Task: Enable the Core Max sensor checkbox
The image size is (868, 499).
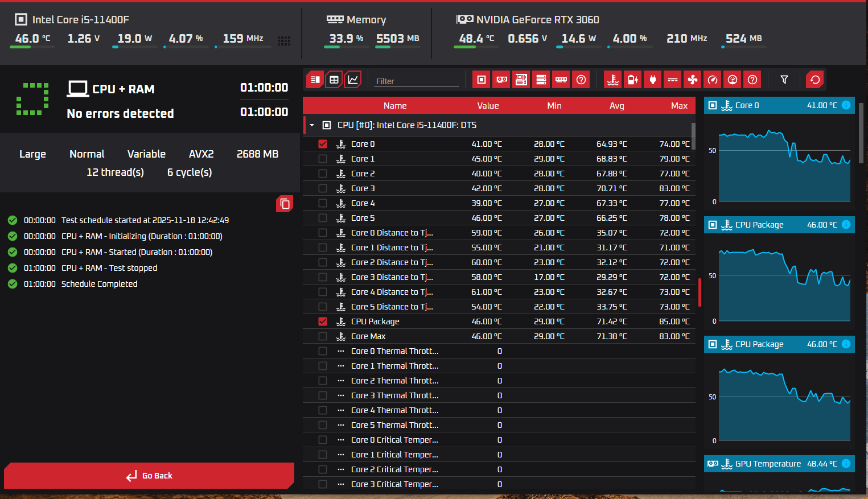Action: [x=323, y=336]
